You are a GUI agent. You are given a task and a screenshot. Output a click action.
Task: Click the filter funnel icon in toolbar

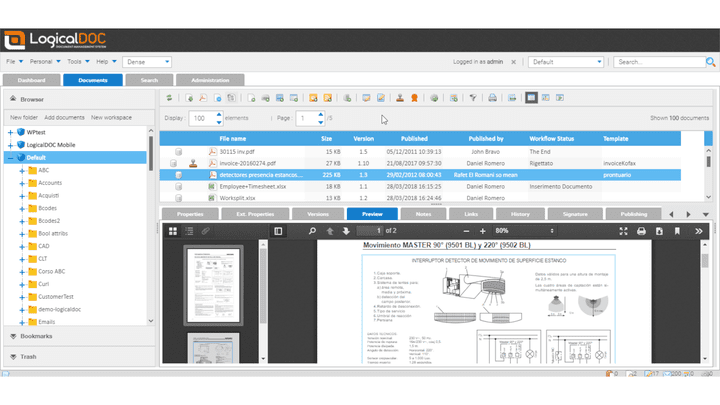(x=473, y=98)
